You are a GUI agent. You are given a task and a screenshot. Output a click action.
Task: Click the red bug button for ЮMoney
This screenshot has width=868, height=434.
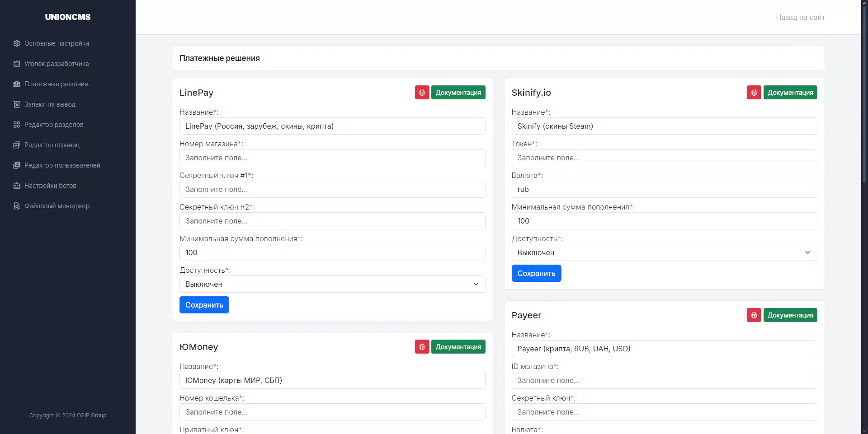pyautogui.click(x=422, y=347)
